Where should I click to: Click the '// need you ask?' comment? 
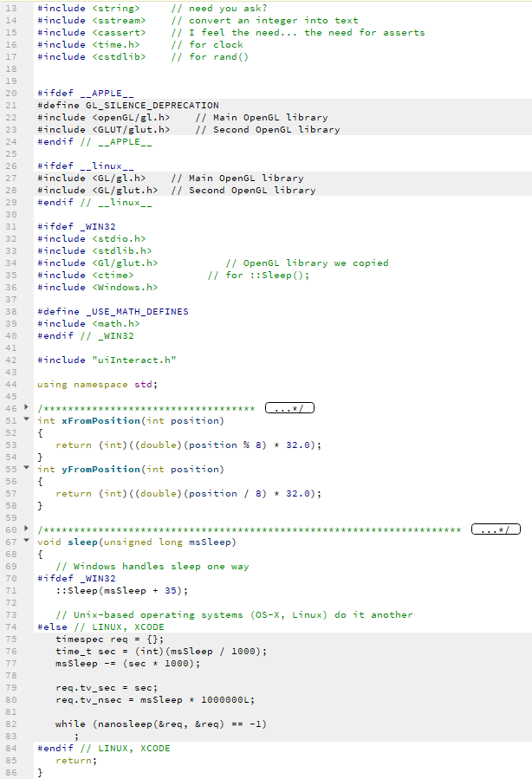click(x=219, y=9)
